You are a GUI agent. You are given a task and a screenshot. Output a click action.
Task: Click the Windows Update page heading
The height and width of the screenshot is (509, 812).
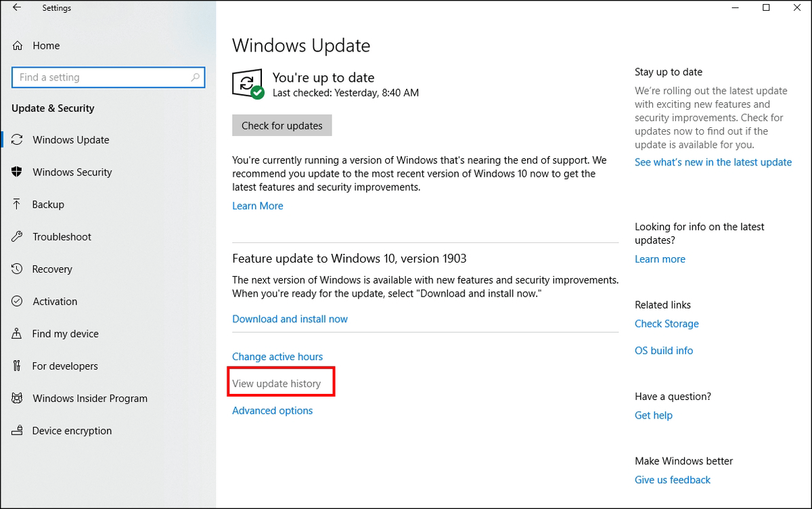[x=301, y=46]
